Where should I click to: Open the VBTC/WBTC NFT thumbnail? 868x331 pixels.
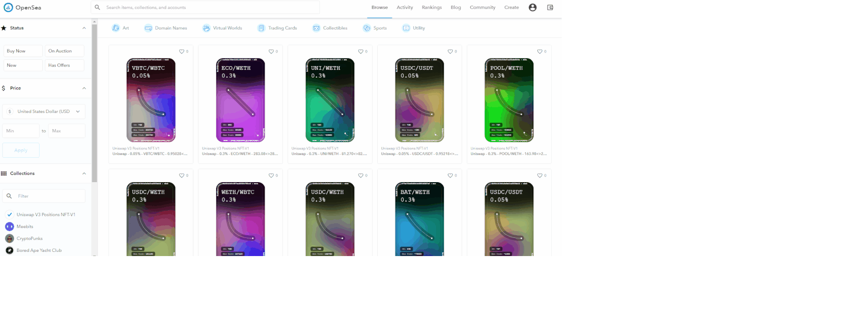coord(151,100)
